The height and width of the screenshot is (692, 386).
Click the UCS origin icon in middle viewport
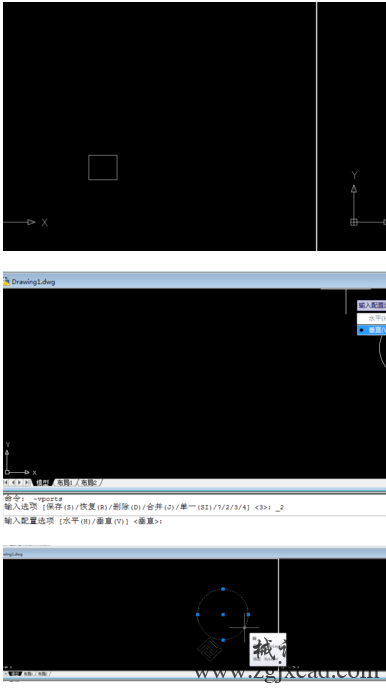click(7, 472)
